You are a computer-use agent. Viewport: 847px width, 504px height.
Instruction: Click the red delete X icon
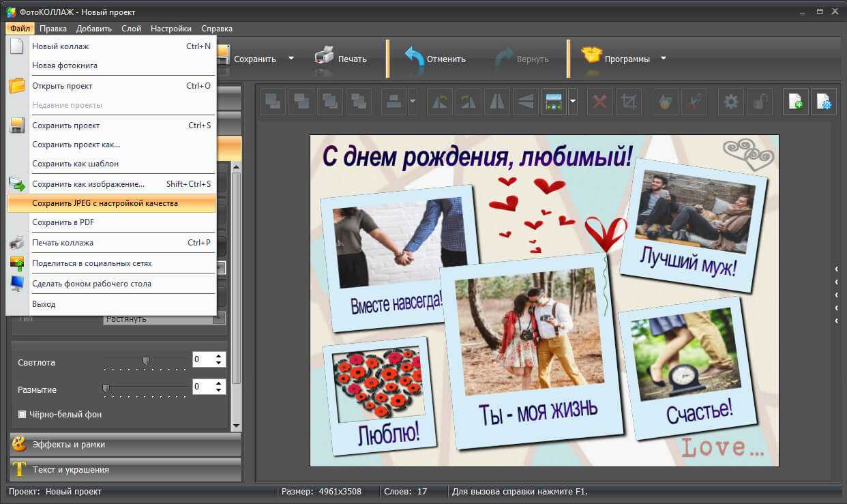[600, 102]
